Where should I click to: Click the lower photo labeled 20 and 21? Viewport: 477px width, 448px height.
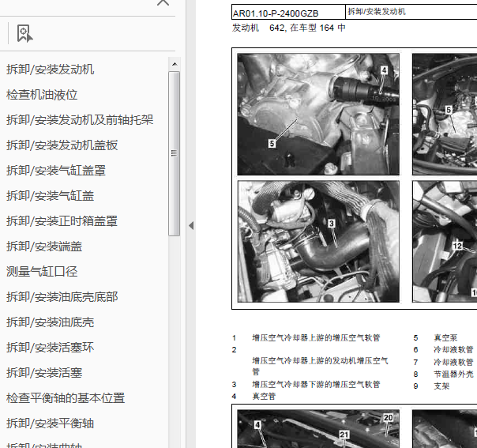tap(318, 429)
